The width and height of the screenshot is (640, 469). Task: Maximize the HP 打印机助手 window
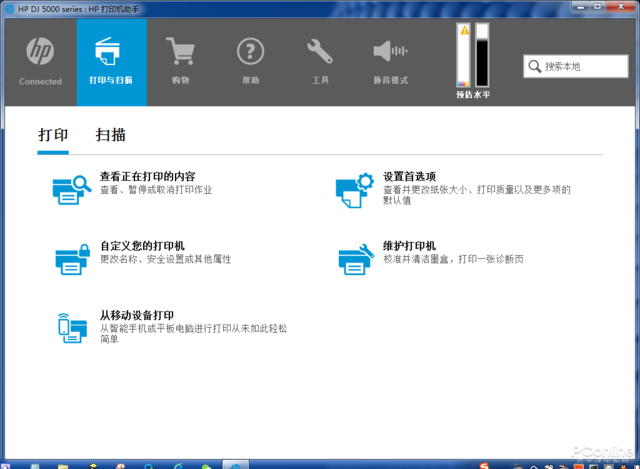pyautogui.click(x=598, y=7)
